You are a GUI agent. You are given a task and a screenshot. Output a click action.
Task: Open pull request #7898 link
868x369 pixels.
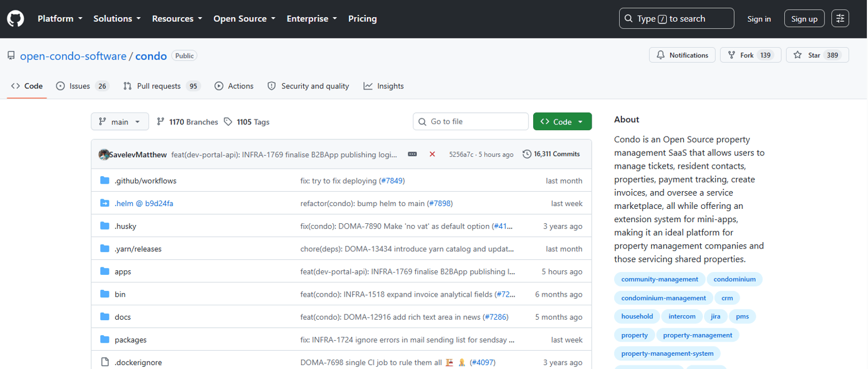tap(440, 203)
